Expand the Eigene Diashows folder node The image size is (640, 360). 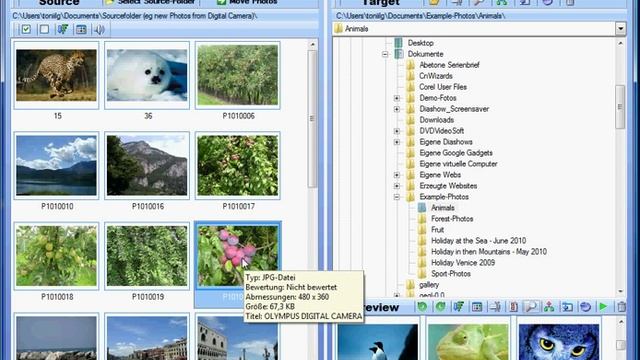[396, 142]
